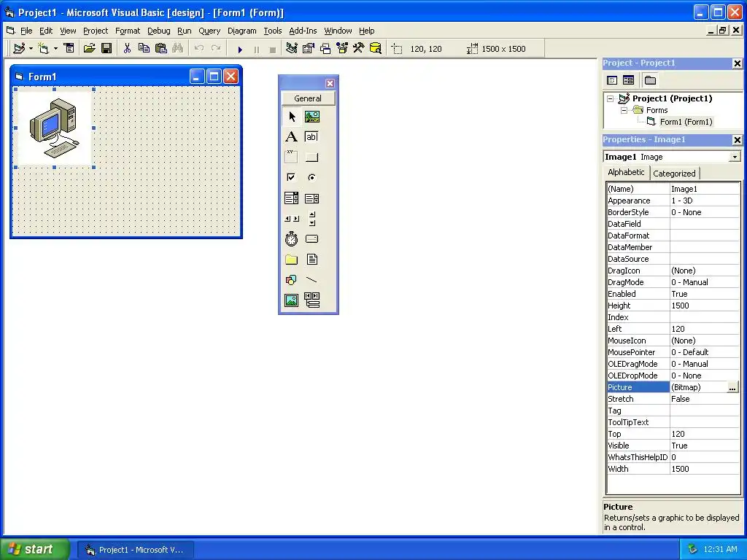Select the FileListBox document tool
The height and width of the screenshot is (560, 747).
click(312, 260)
